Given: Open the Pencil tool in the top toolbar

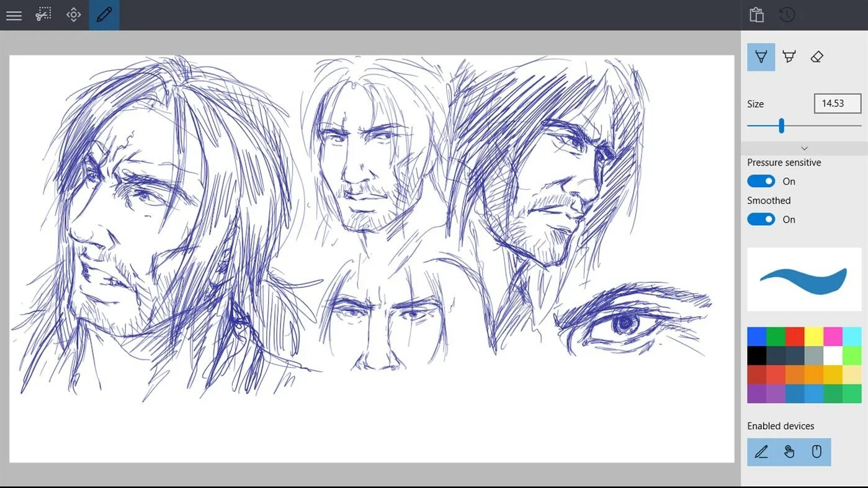Looking at the screenshot, I should coord(104,16).
